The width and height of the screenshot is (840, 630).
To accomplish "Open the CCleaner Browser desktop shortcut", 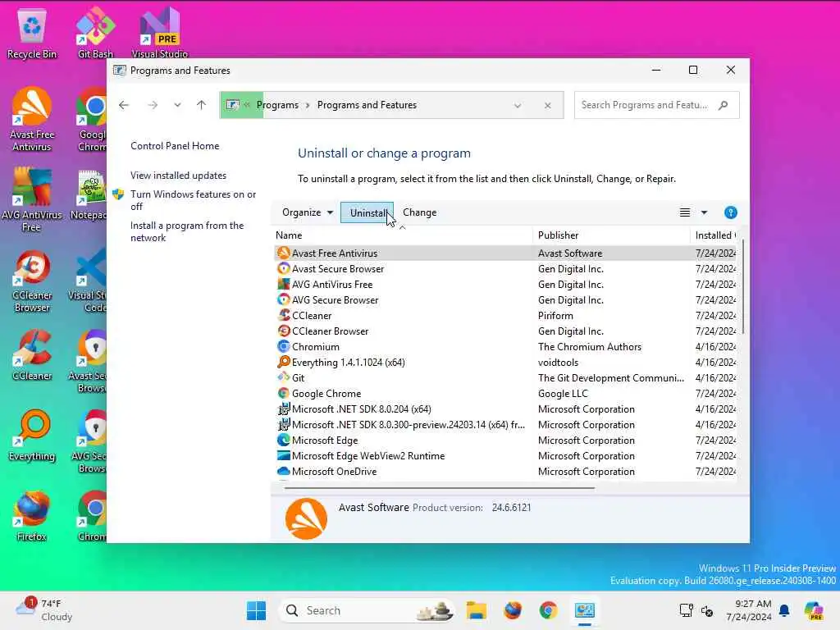I will point(32,280).
